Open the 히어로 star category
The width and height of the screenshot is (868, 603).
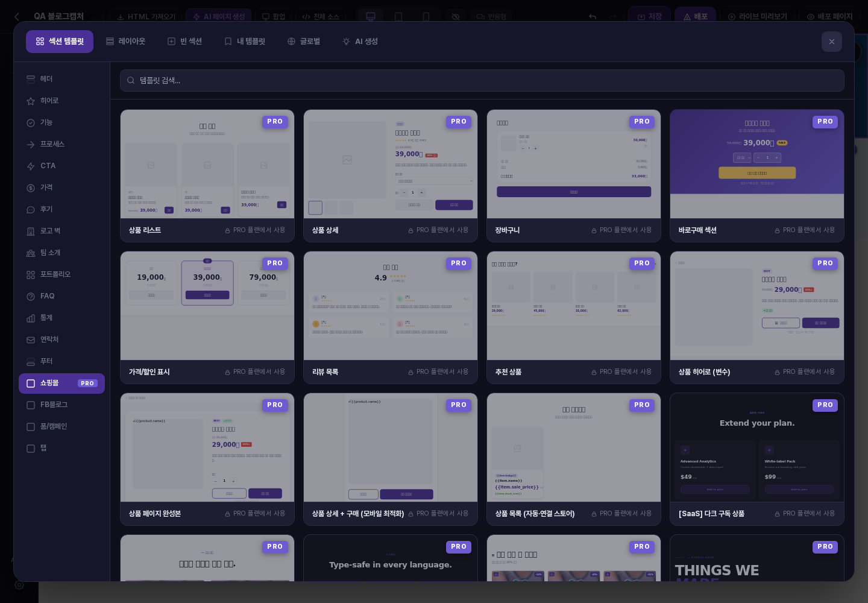[x=61, y=101]
